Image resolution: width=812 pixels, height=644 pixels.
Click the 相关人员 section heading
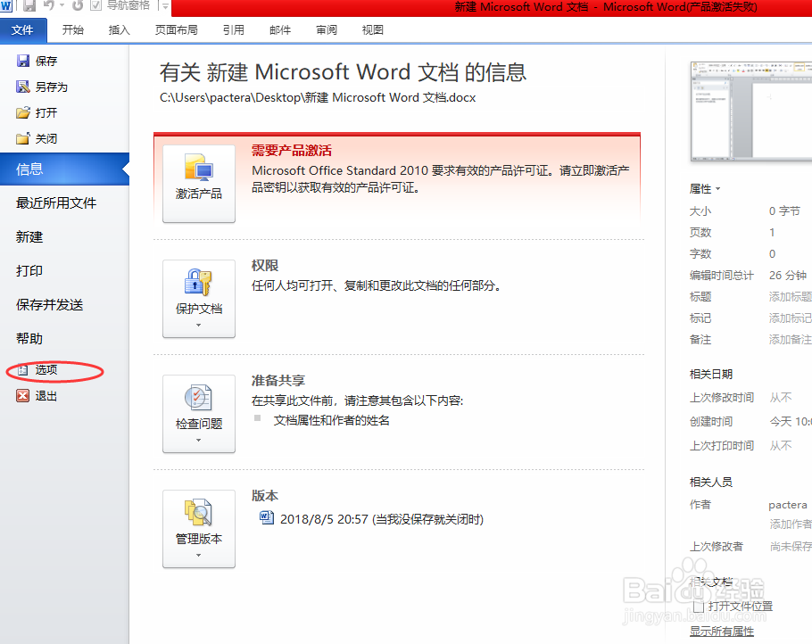(711, 482)
